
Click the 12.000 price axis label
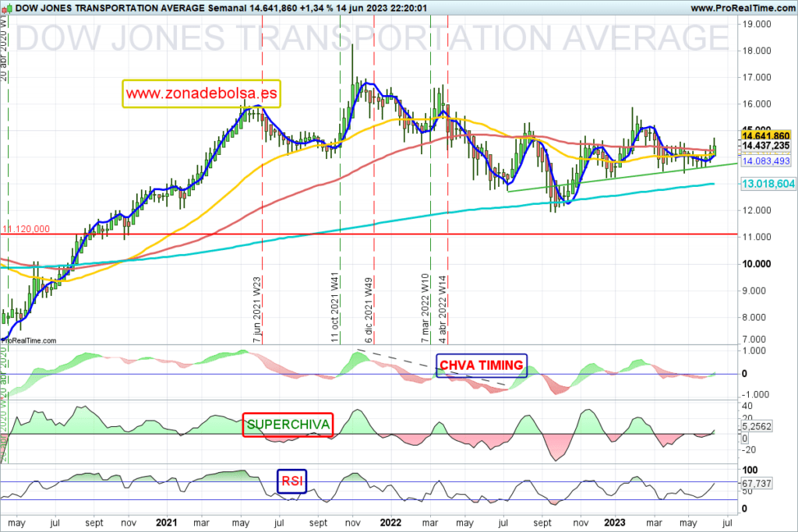(757, 210)
